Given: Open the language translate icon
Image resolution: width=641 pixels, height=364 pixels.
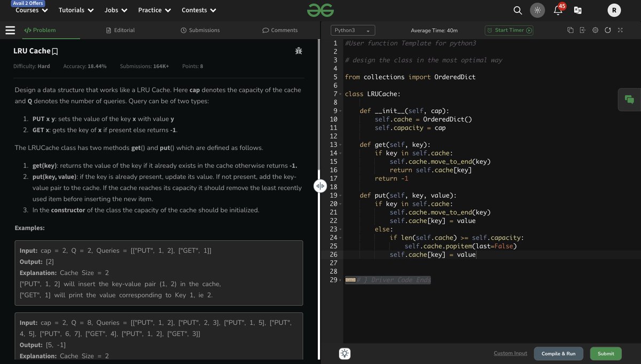Looking at the screenshot, I should (x=577, y=10).
